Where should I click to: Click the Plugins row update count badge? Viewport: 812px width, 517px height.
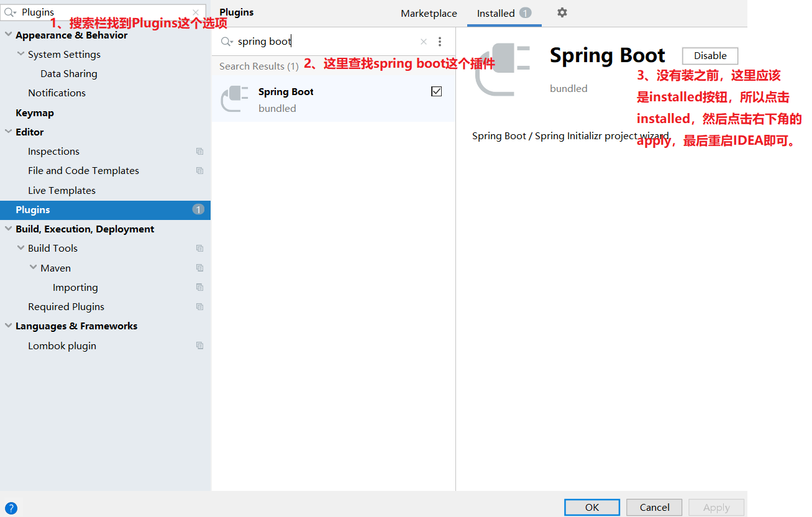point(198,209)
